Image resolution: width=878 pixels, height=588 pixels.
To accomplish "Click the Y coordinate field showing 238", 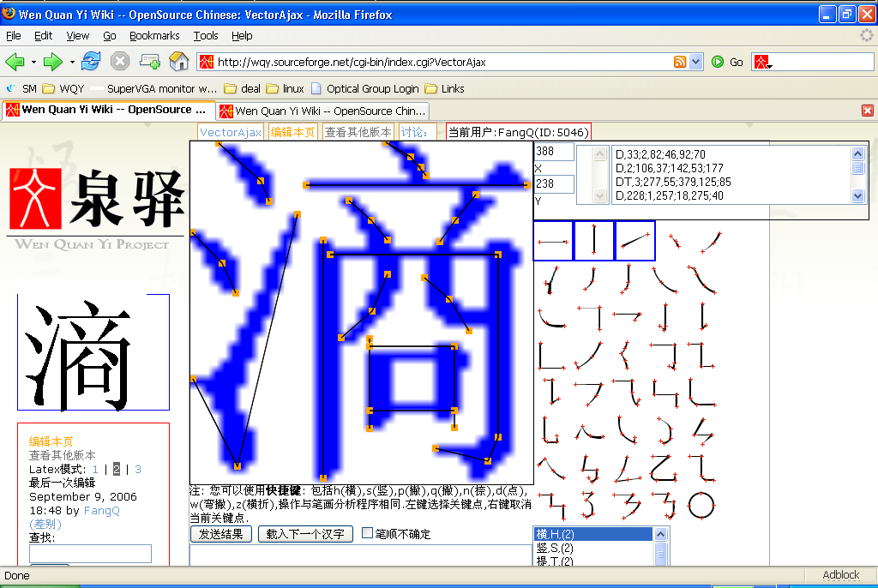I will 554,183.
